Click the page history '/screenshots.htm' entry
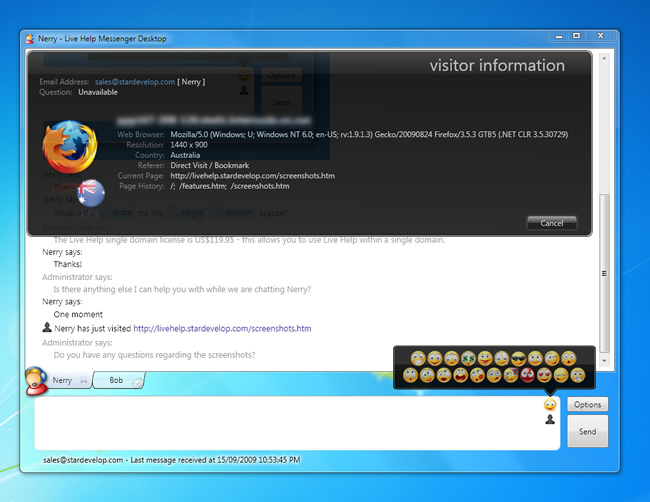Screen dimensions: 650x502 (x=260, y=186)
